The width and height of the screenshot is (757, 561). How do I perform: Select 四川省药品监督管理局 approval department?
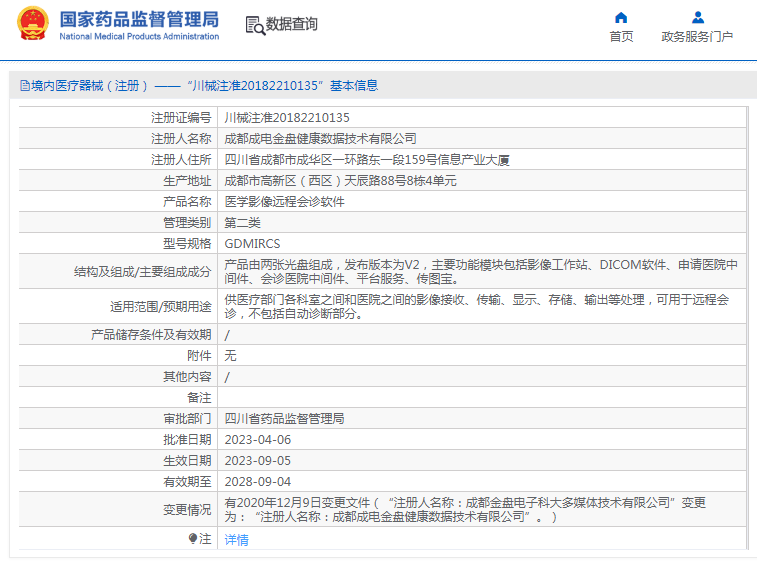coord(284,419)
